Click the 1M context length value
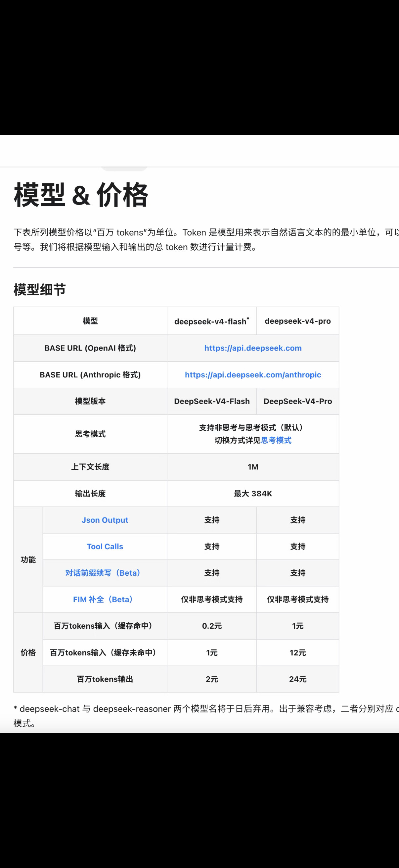This screenshot has height=868, width=399. click(x=253, y=467)
